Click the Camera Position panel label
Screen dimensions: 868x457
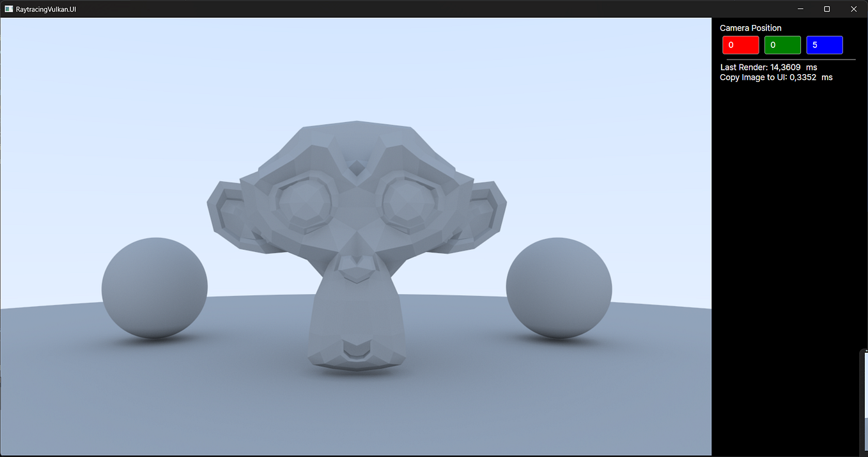tap(750, 27)
